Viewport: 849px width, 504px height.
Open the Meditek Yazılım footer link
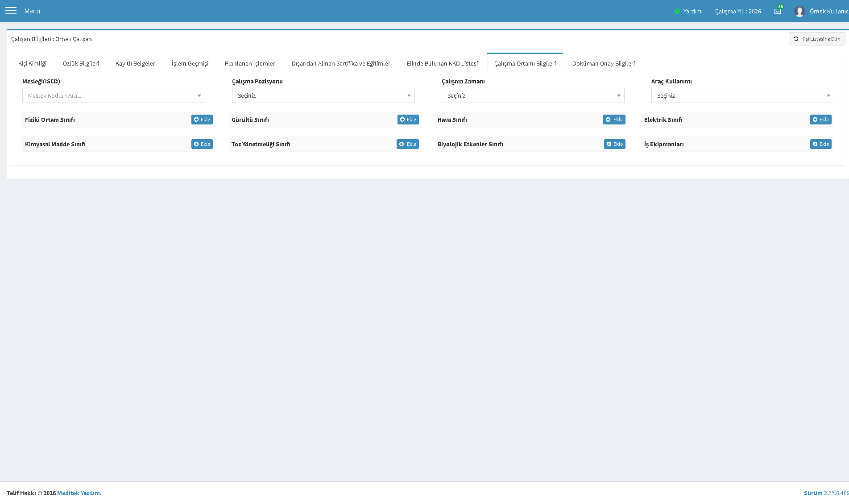click(x=79, y=493)
